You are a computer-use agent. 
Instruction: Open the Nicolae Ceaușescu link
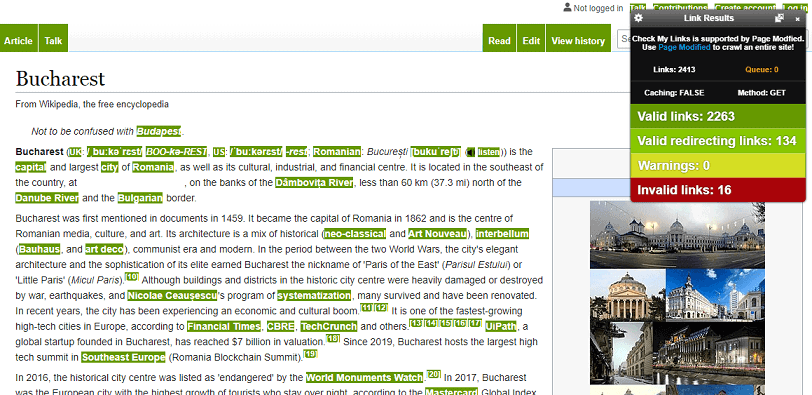click(172, 296)
